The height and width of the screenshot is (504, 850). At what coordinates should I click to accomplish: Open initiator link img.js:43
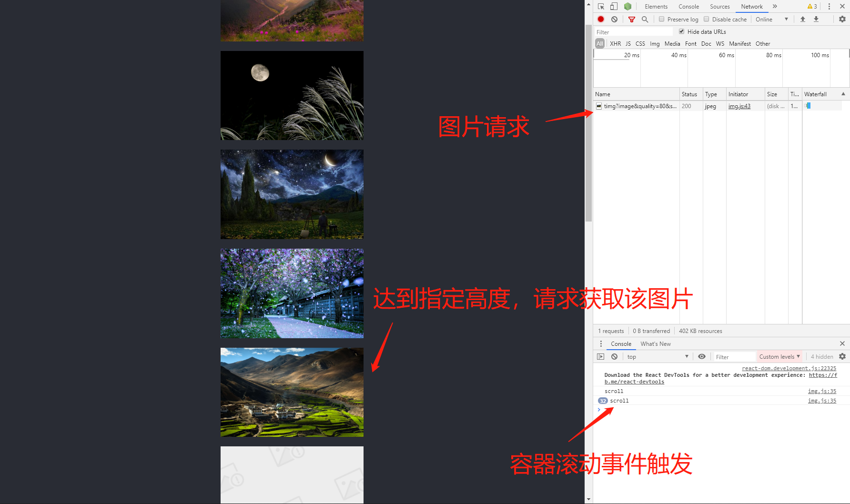739,106
